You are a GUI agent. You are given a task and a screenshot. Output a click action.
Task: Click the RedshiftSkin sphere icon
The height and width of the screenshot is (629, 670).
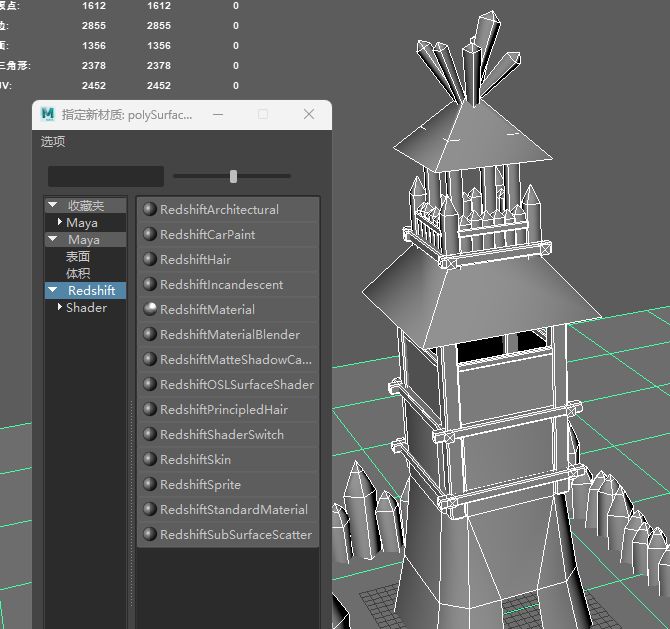[150, 459]
